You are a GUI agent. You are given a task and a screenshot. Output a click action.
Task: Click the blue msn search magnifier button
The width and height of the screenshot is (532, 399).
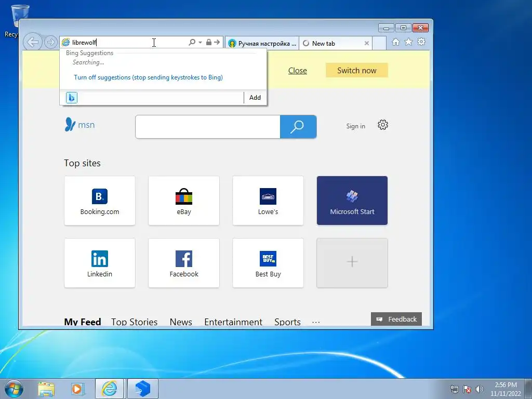(298, 127)
